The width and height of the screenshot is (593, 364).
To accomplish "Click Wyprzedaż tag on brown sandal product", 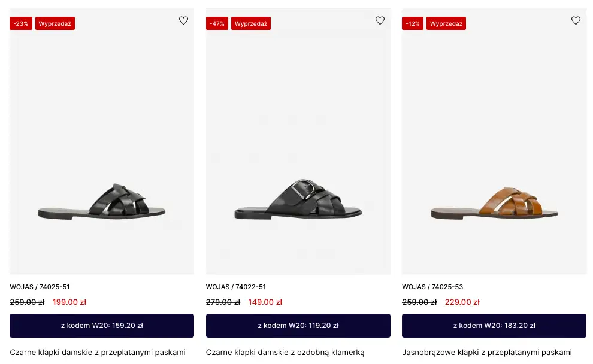I will coord(446,23).
